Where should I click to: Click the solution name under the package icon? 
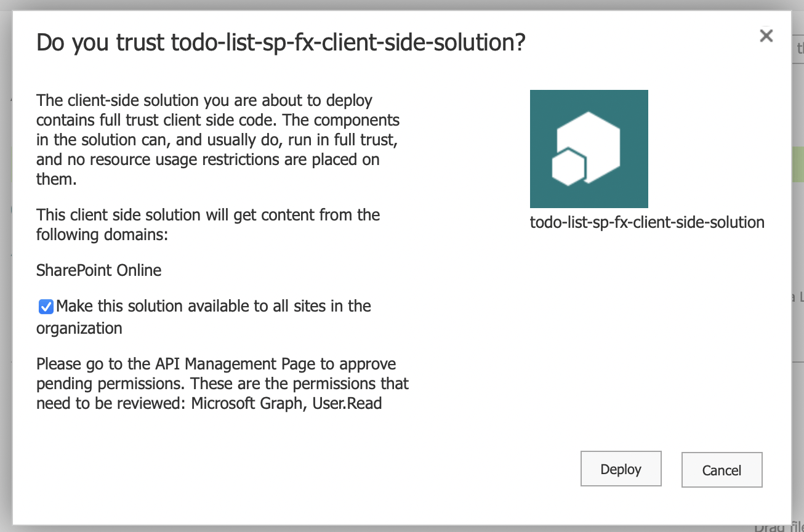point(647,222)
